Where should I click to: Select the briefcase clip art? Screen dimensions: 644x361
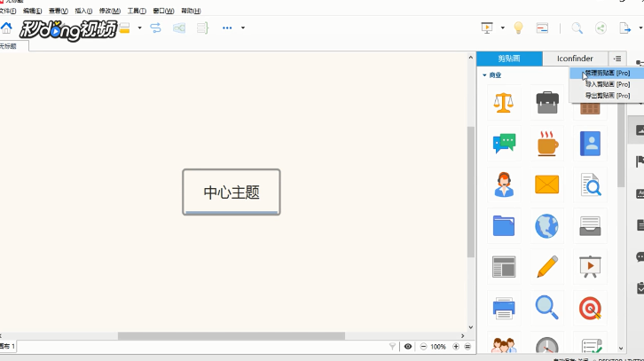(x=547, y=102)
